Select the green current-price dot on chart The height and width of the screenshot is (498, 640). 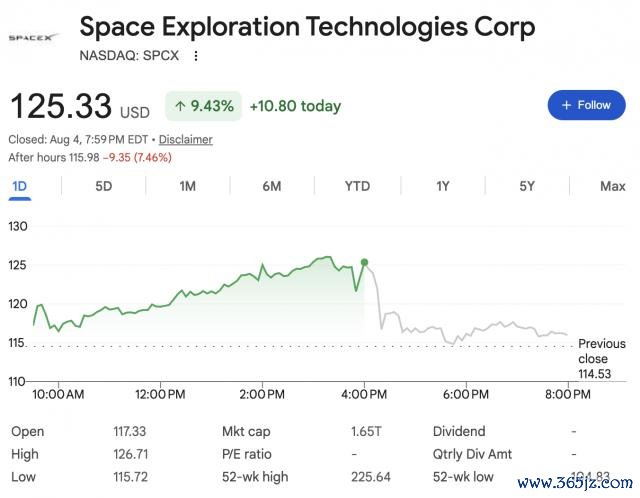point(364,262)
